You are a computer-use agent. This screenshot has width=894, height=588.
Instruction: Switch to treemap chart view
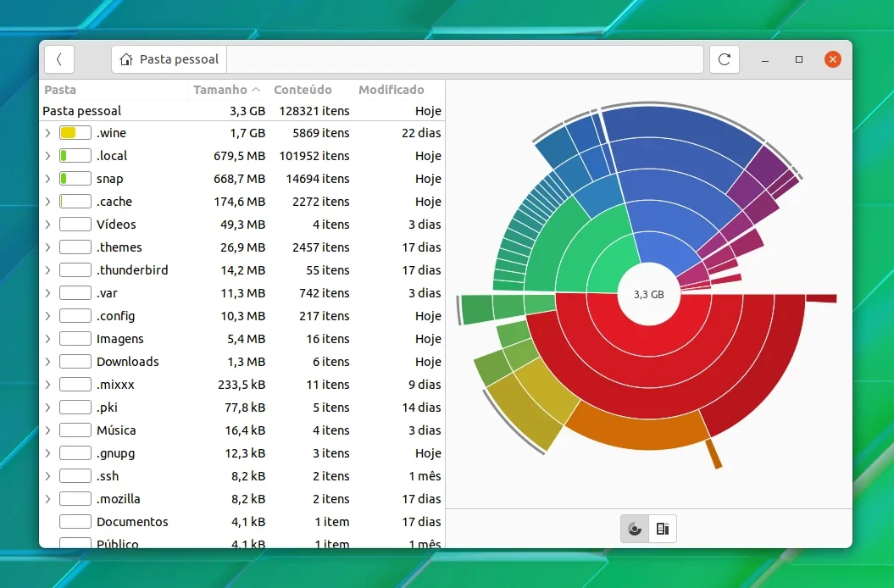663,529
